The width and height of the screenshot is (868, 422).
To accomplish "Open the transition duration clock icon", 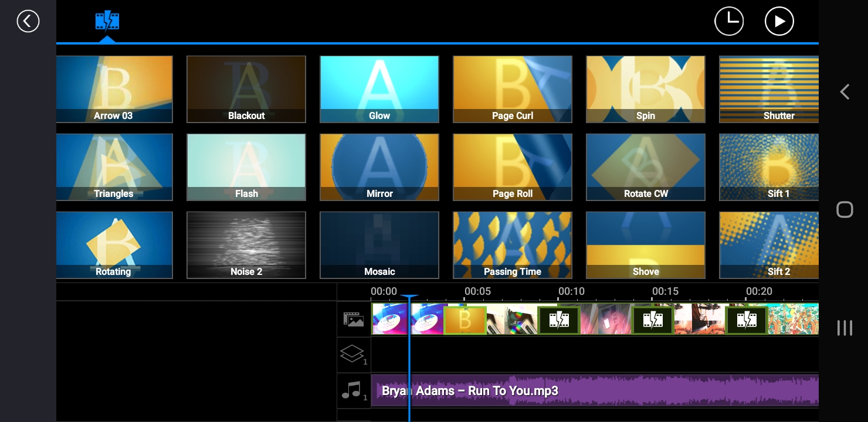I will point(728,22).
